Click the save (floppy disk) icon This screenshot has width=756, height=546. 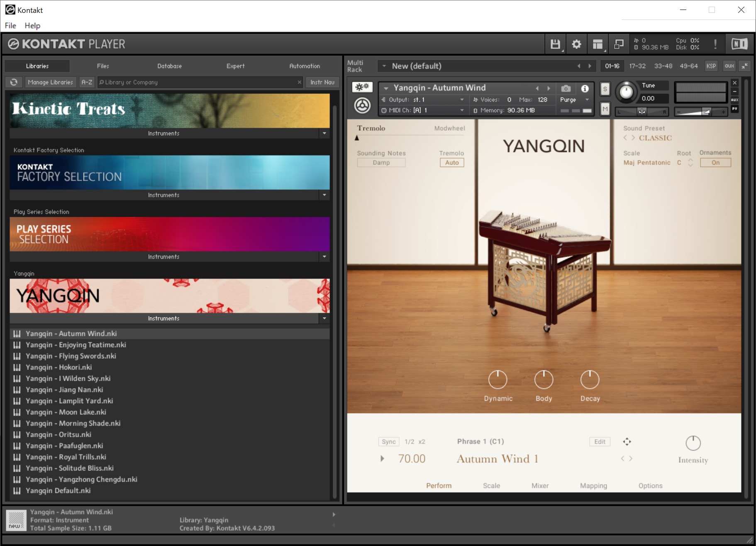tap(555, 44)
